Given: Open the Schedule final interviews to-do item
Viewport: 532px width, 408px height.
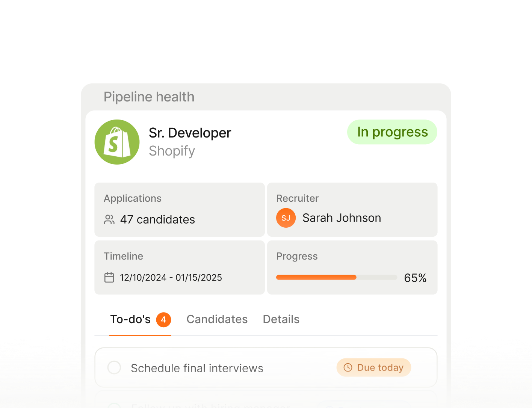Looking at the screenshot, I should (x=197, y=368).
